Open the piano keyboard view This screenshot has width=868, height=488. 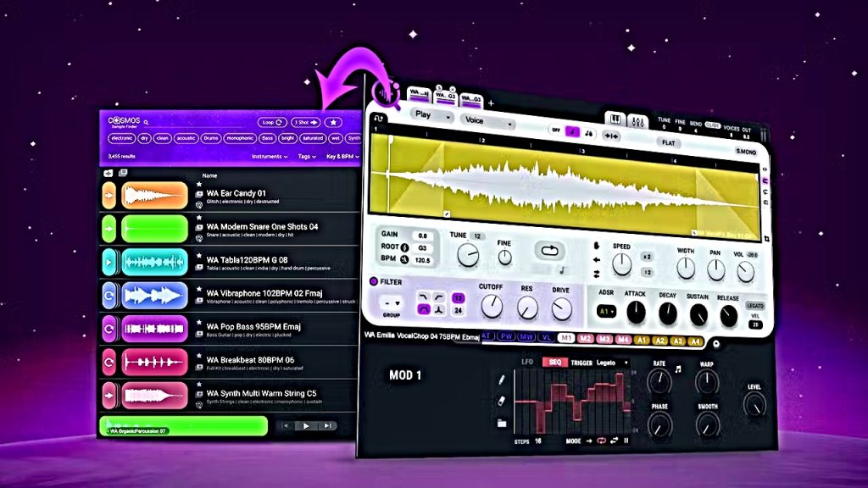click(616, 120)
